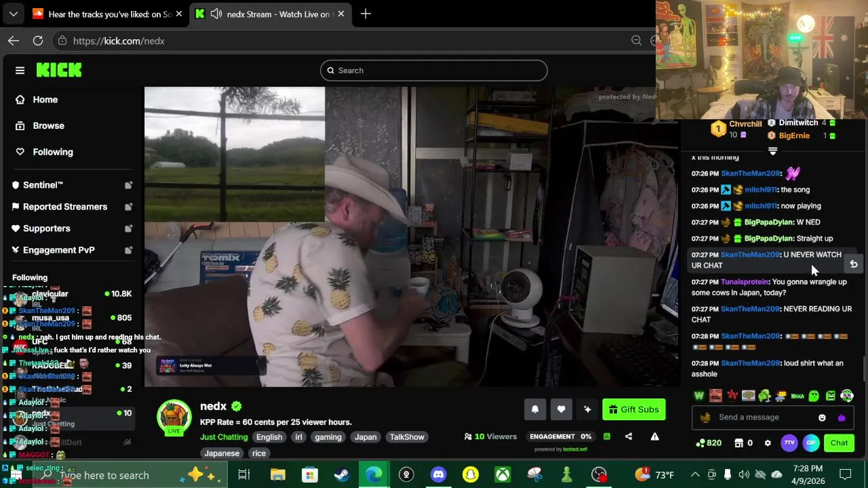
Task: Click the sparkle icon beside Gift Subs
Action: pos(587,409)
